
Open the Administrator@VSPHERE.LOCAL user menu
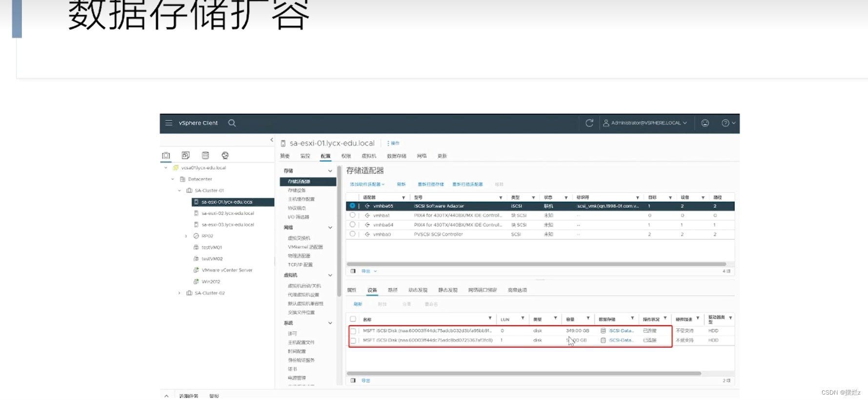(x=645, y=123)
